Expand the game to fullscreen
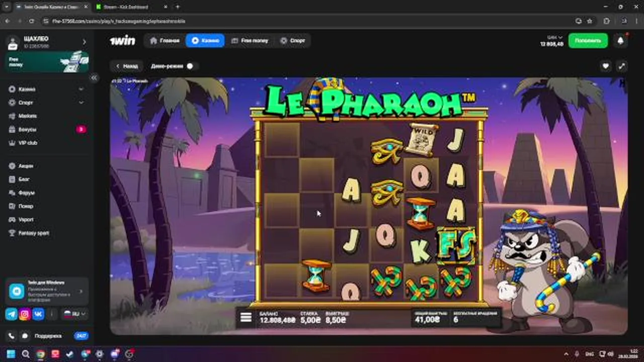Viewport: 644px width, 362px height. [622, 66]
